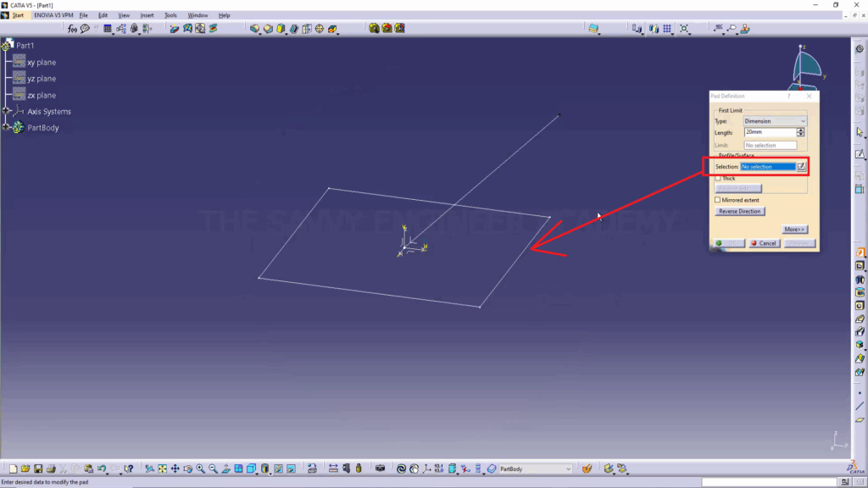The image size is (868, 488).
Task: Click the More>> button
Action: point(794,230)
